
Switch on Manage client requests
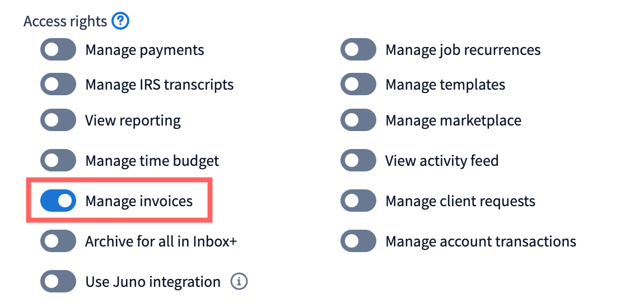pos(358,201)
